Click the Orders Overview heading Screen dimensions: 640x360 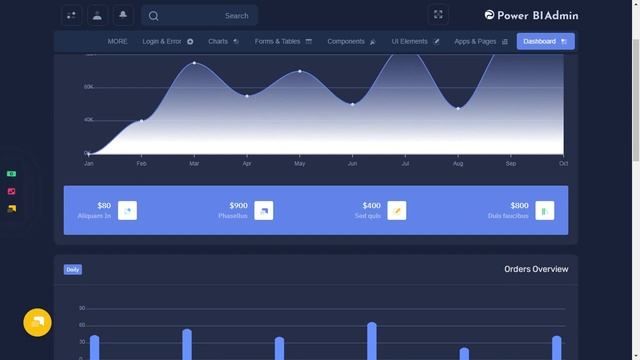[x=536, y=269]
